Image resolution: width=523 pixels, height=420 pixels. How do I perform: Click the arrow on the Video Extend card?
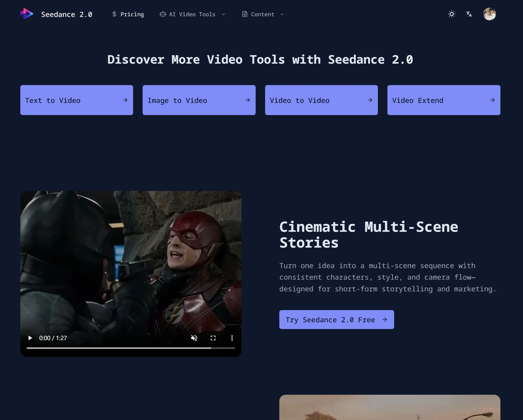tap(493, 100)
